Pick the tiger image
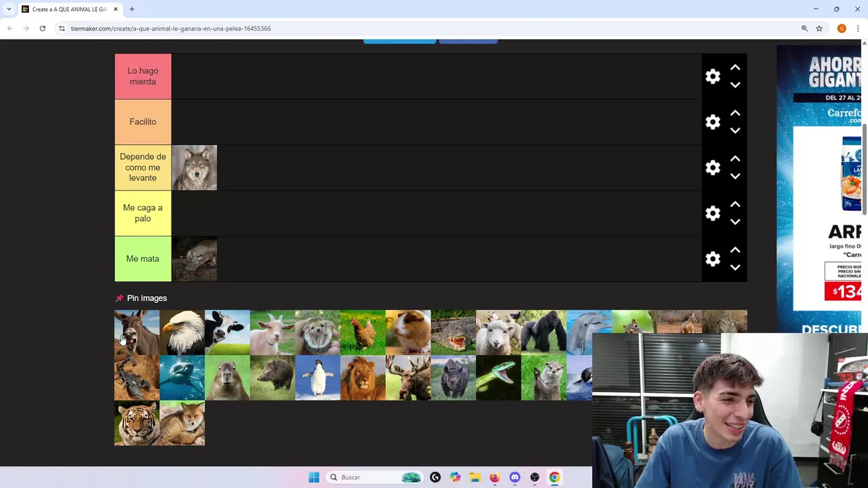The width and height of the screenshot is (868, 488). tap(137, 424)
